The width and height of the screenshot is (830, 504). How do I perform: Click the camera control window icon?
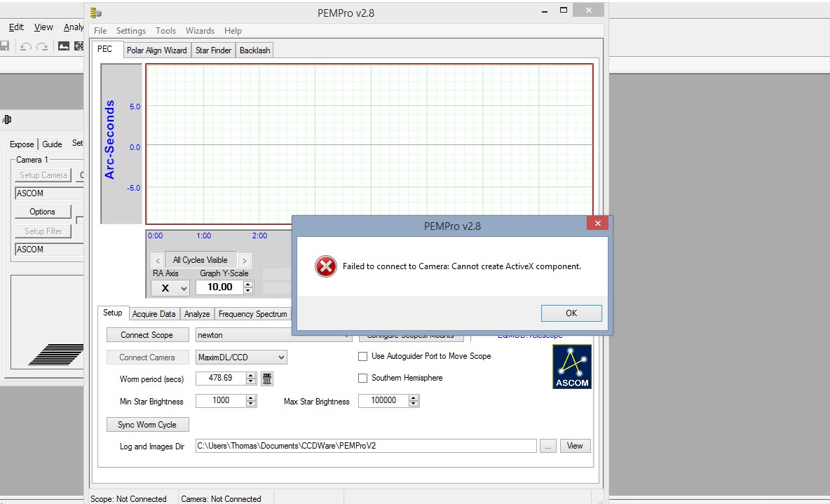tap(7, 120)
